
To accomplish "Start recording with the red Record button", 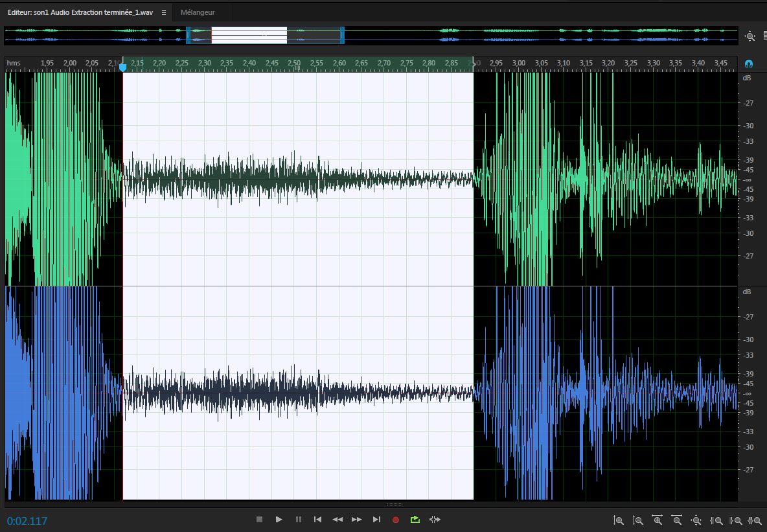I will (x=396, y=520).
